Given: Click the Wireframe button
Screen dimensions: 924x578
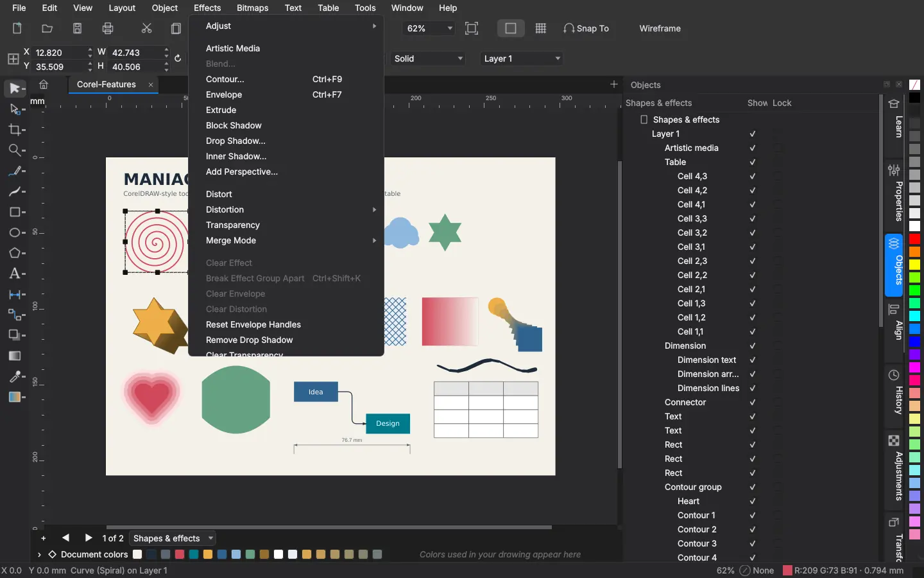Looking at the screenshot, I should pos(660,28).
